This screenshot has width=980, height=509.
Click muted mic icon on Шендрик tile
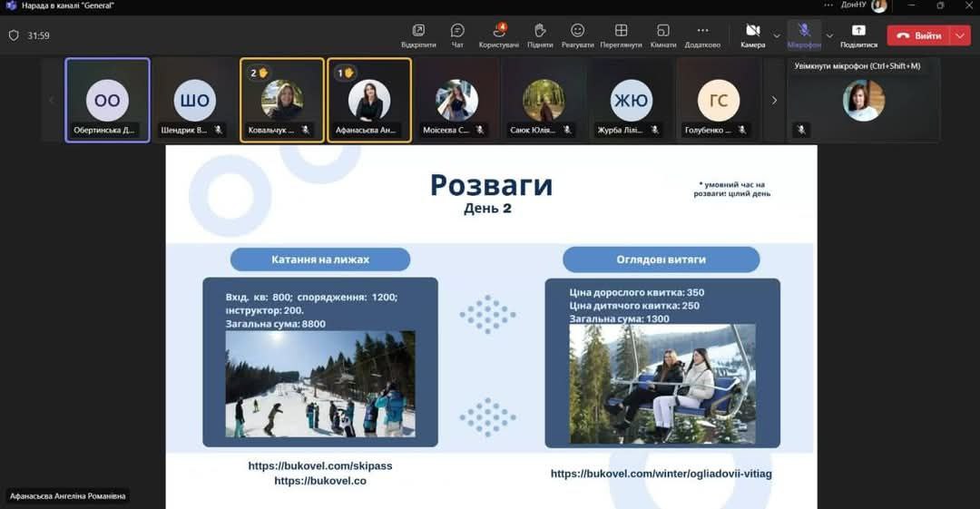(x=218, y=130)
